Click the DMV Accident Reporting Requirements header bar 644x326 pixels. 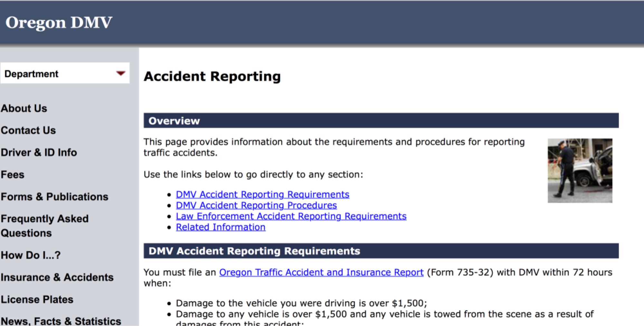[x=381, y=251]
